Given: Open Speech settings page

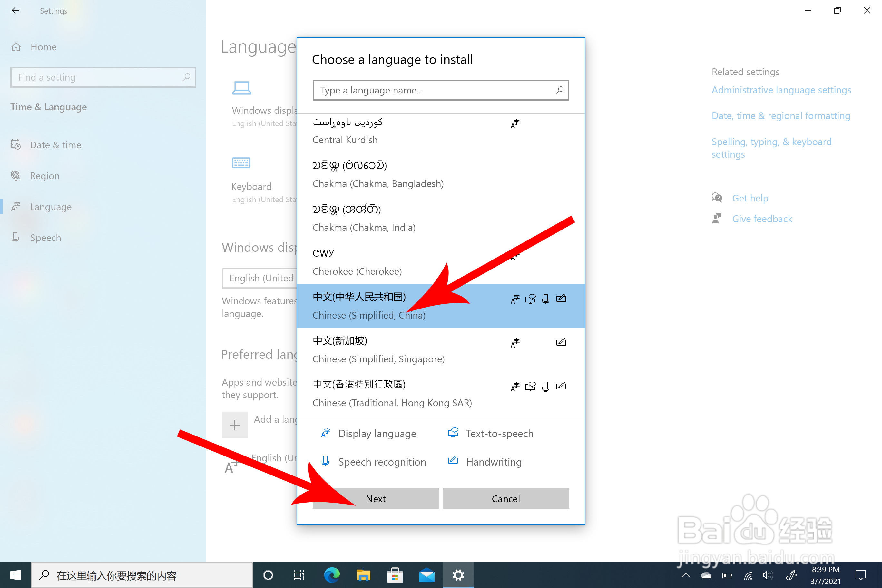Looking at the screenshot, I should pyautogui.click(x=45, y=238).
